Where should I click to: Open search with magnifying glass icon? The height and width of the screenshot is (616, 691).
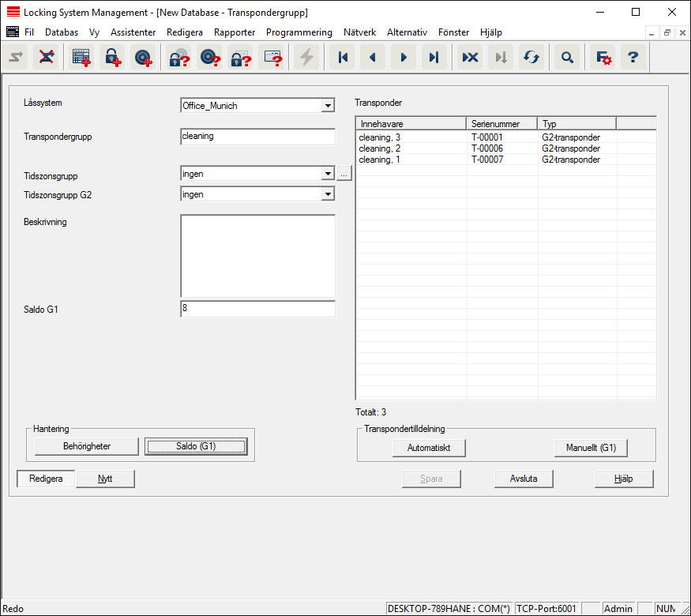tap(566, 58)
